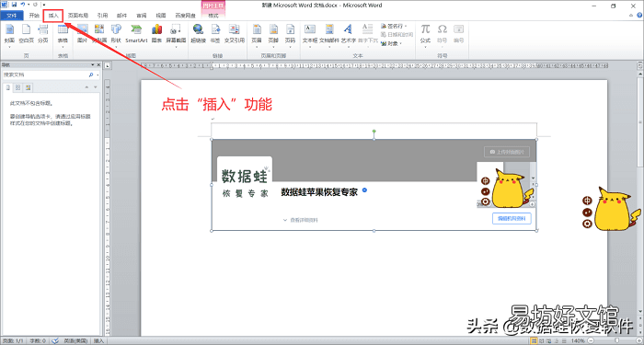Switch to the Home (开始) tab
The width and height of the screenshot is (644, 345).
pyautogui.click(x=34, y=16)
